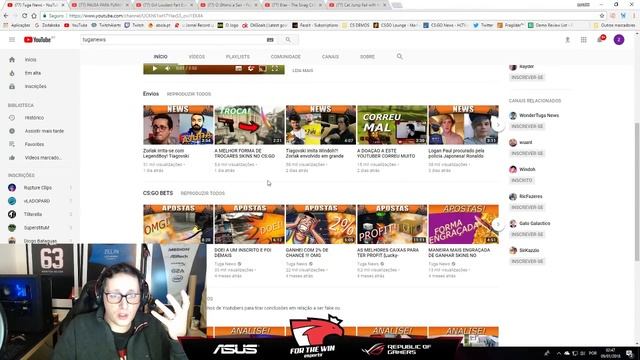The image size is (640, 360).
Task: Open the TROCA skins video thumbnail
Action: click(x=249, y=125)
